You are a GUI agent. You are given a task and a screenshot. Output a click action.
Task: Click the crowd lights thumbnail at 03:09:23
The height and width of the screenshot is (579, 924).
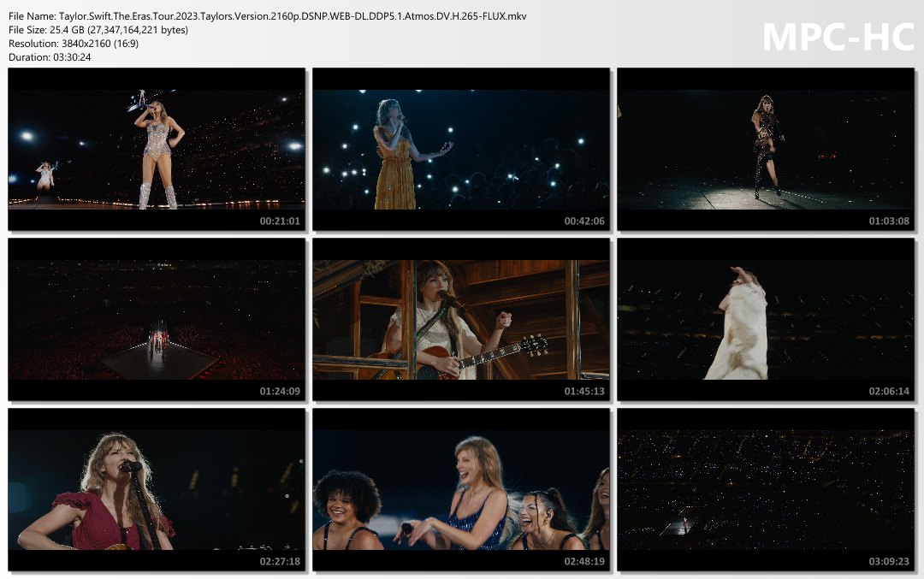click(766, 489)
